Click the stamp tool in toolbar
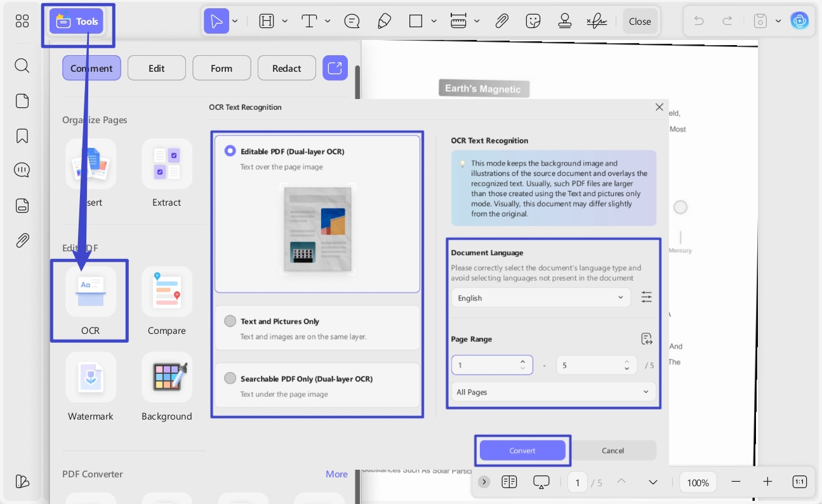This screenshot has height=504, width=822. (565, 21)
